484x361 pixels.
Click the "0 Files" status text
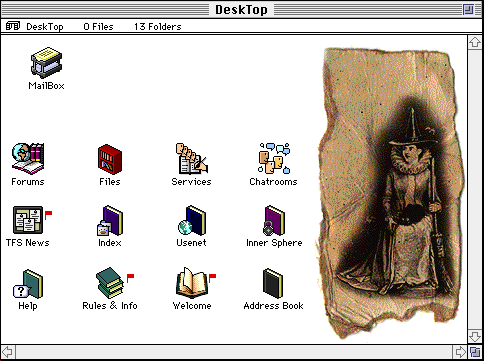[98, 27]
